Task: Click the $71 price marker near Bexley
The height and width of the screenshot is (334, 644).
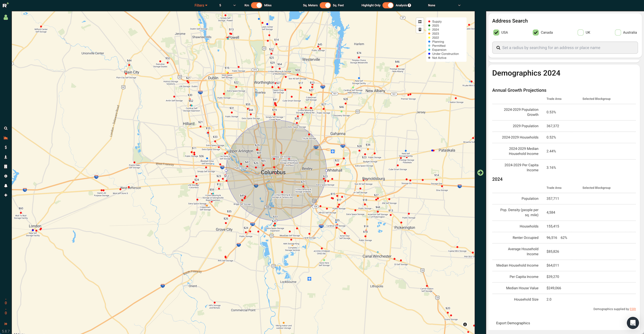Action: [x=303, y=182]
